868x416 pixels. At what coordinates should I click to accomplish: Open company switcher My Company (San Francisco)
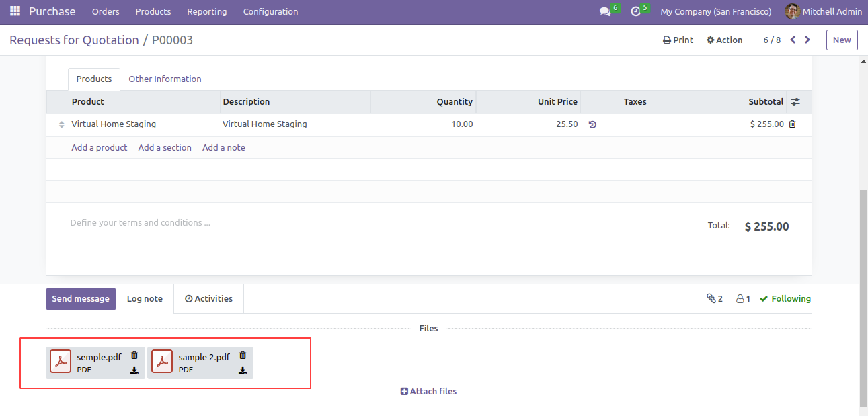(x=716, y=11)
